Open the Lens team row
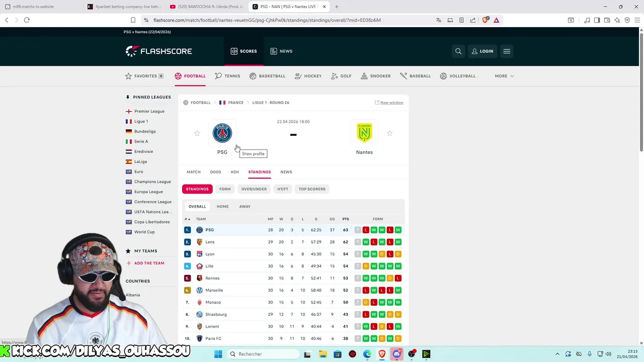Screen dimensions: 644x362 [293, 242]
